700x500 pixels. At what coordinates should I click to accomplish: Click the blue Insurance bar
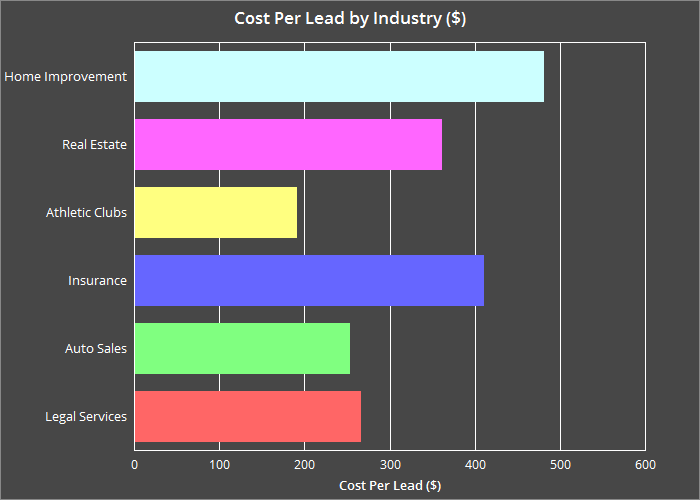click(309, 280)
